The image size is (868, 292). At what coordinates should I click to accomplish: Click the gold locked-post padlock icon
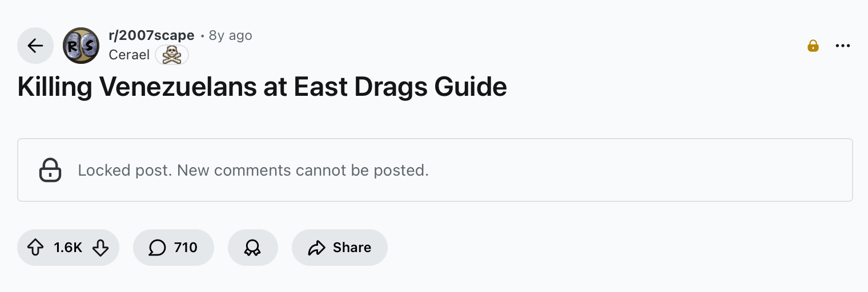pyautogui.click(x=813, y=46)
